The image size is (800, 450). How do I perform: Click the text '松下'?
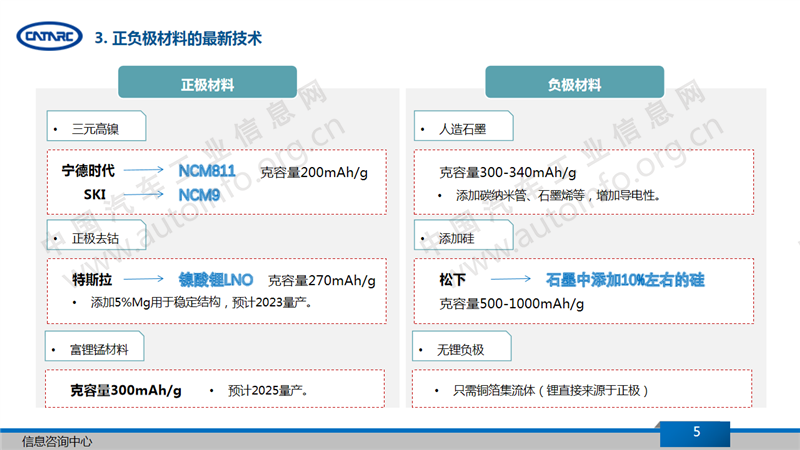453,280
